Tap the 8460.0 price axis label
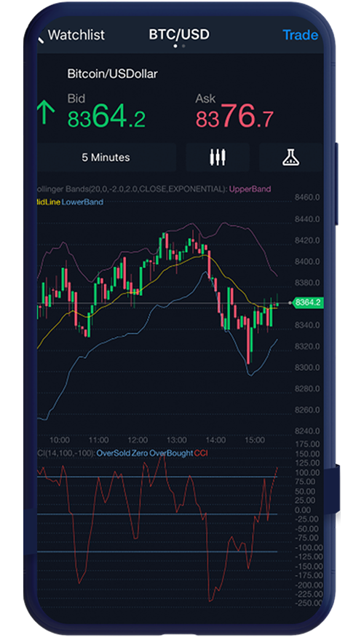Image resolution: width=364 pixels, height=640 pixels. point(307,198)
